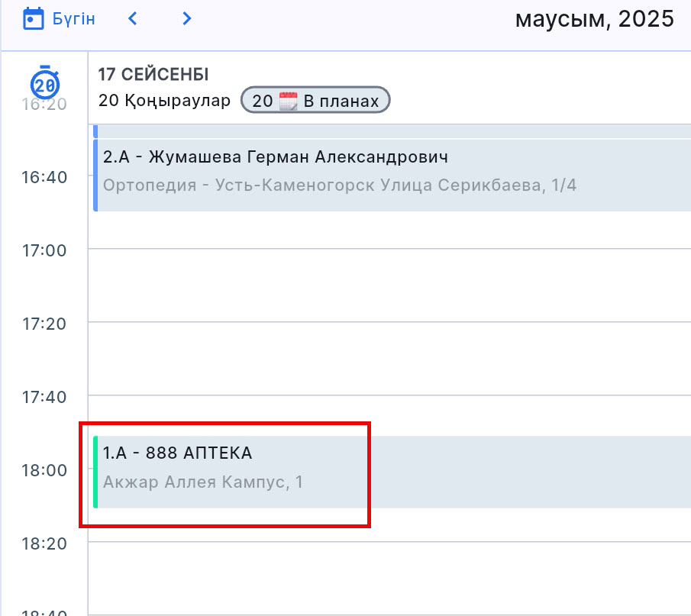Click blue status bar of Жумашева event
Image resolution: width=691 pixels, height=616 pixels.
tap(95, 175)
